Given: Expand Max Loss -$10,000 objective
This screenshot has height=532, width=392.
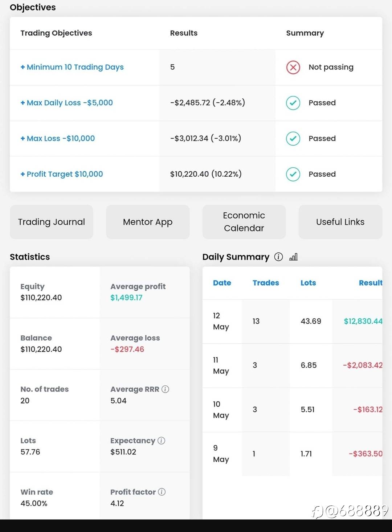Looking at the screenshot, I should point(57,138).
